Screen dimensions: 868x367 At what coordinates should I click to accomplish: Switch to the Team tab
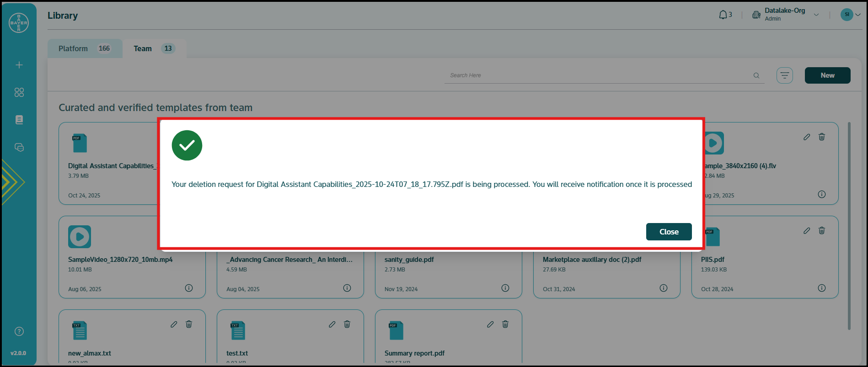coord(154,48)
